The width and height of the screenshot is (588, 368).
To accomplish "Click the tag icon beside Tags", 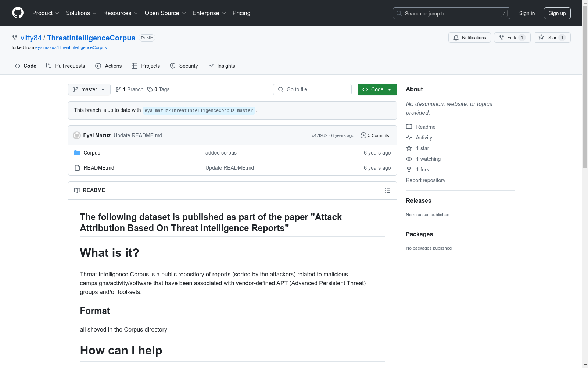I will click(150, 89).
